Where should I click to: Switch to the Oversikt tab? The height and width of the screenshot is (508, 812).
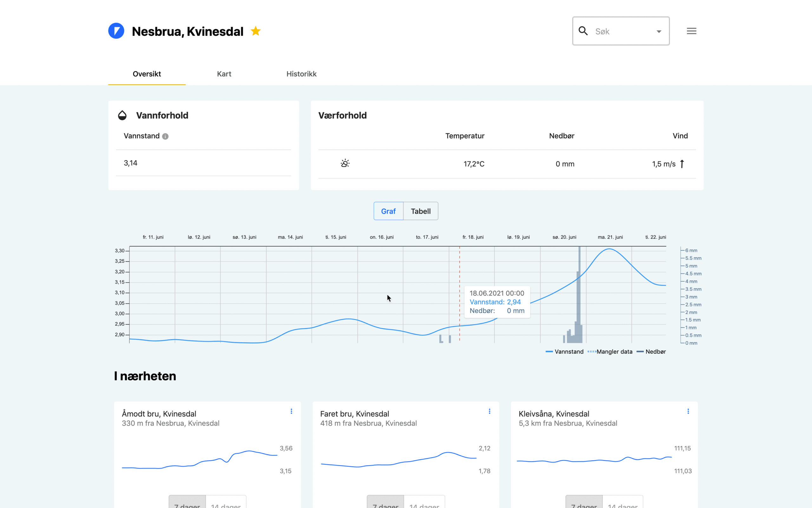click(x=147, y=74)
